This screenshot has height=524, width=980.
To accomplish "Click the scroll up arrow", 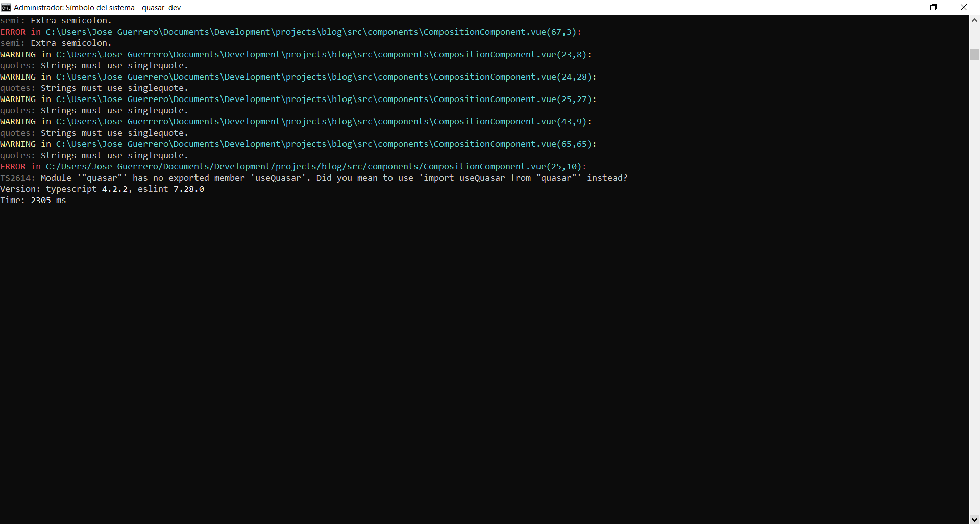I will [x=974, y=19].
